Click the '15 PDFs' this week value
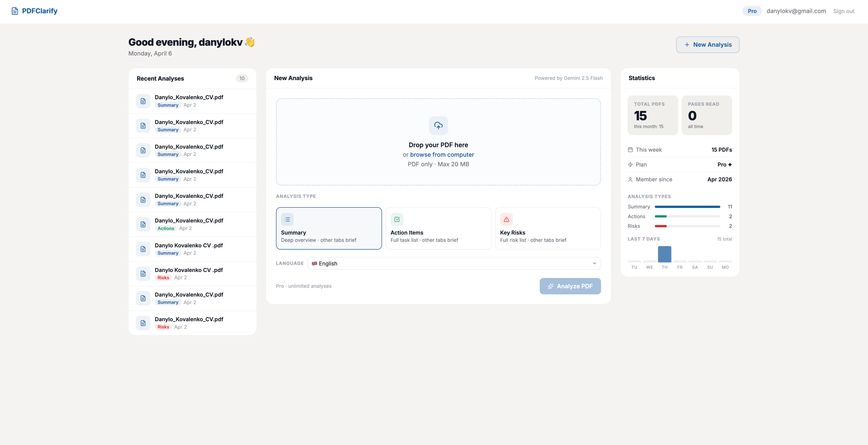Screen dimensions: 868x445 [x=721, y=150]
